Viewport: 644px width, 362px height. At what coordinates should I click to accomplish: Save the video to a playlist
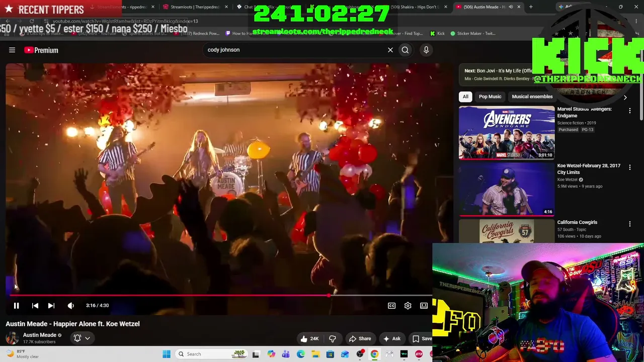point(422,339)
